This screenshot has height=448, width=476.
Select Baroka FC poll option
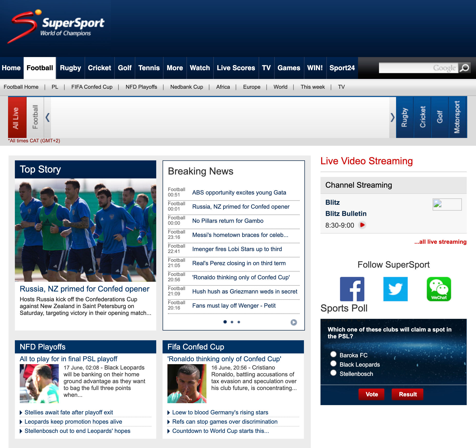click(x=333, y=354)
